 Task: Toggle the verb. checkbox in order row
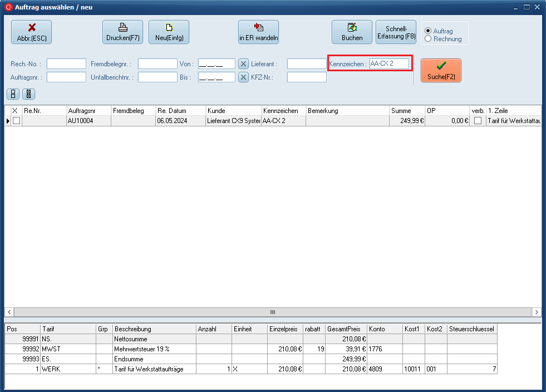(x=478, y=121)
